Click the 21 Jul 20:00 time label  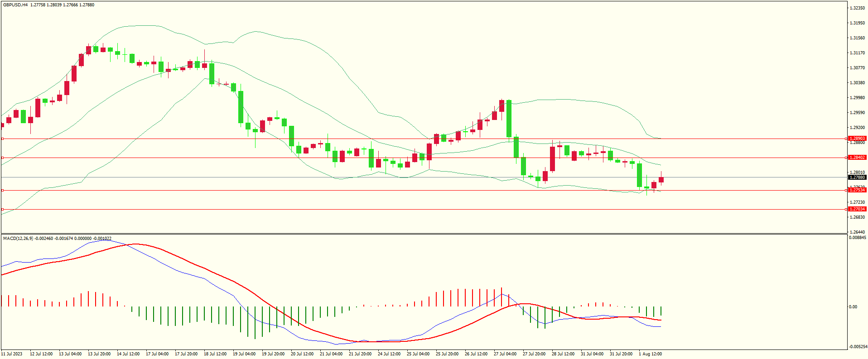360,354
